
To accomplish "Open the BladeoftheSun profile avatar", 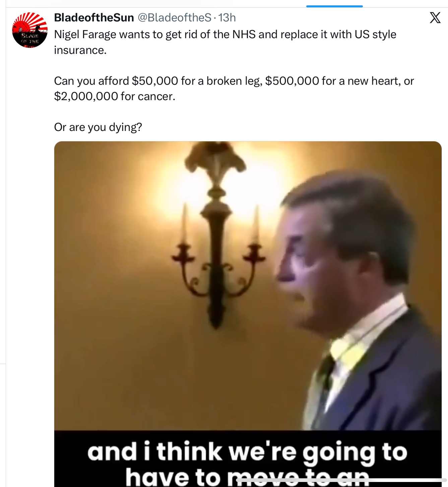I will [x=30, y=30].
